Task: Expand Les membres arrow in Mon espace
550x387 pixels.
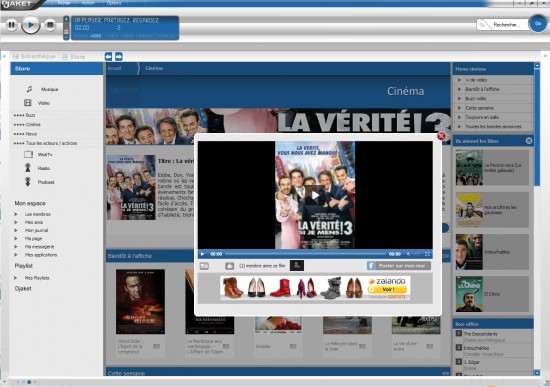Action: click(x=16, y=214)
